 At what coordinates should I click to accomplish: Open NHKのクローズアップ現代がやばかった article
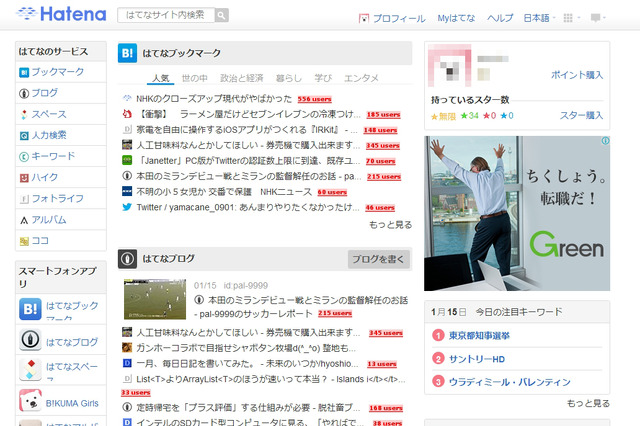click(214, 99)
